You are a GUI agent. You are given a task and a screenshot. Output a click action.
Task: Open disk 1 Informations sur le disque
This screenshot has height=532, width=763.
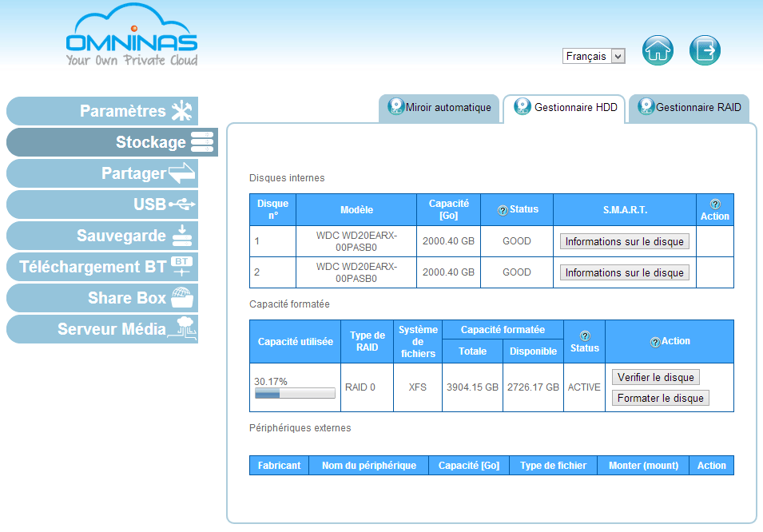tap(624, 241)
